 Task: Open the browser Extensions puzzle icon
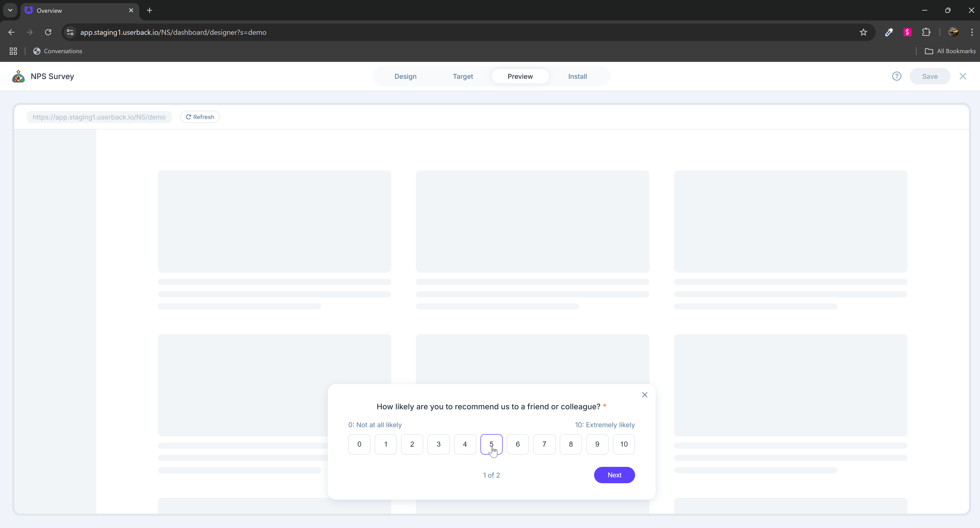(926, 32)
